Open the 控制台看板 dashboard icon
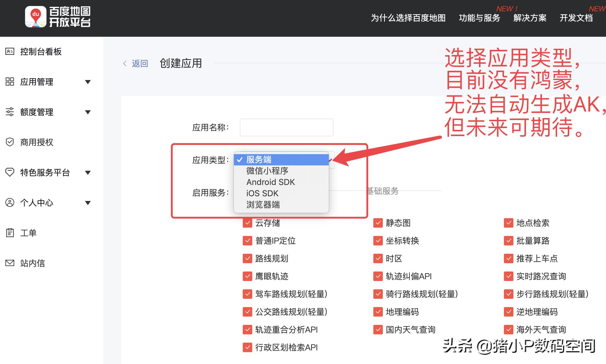606x364 pixels. [10, 52]
